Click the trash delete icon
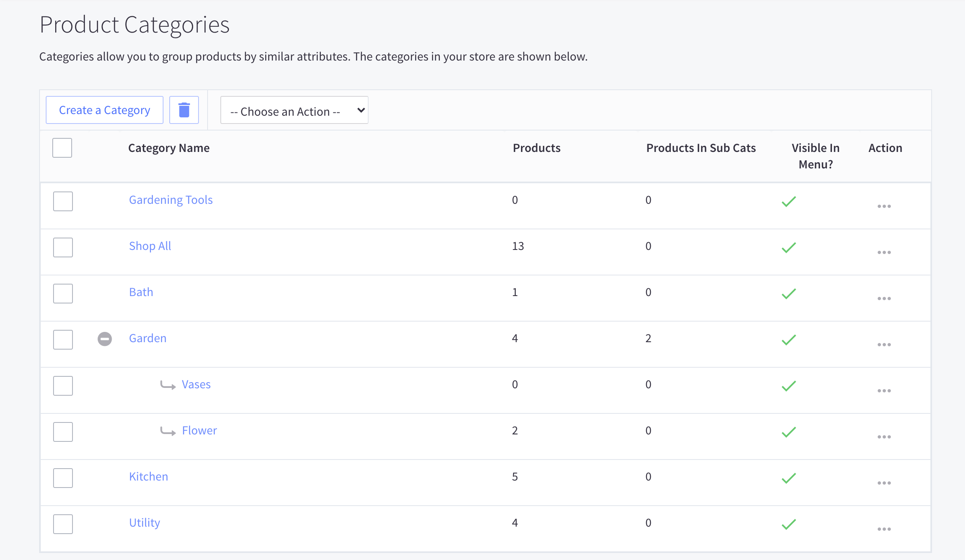This screenshot has height=560, width=965. point(184,110)
